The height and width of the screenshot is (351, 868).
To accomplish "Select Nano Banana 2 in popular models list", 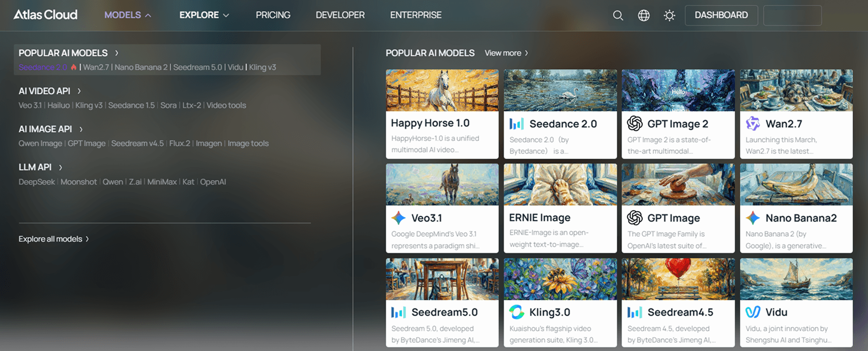I will pos(141,67).
